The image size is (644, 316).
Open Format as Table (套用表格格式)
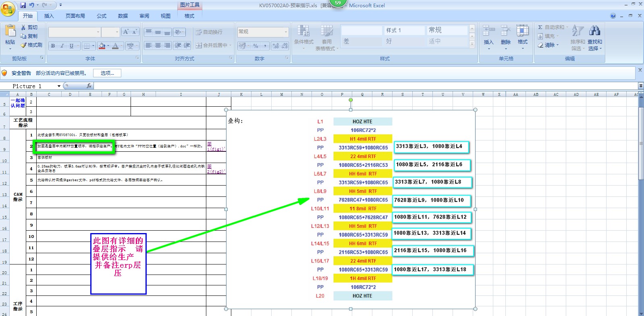(326, 37)
